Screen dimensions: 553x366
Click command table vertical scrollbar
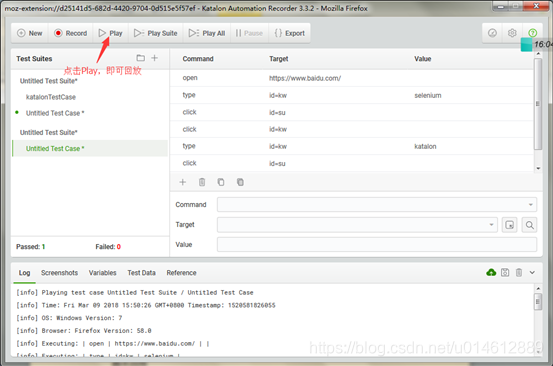point(537,104)
